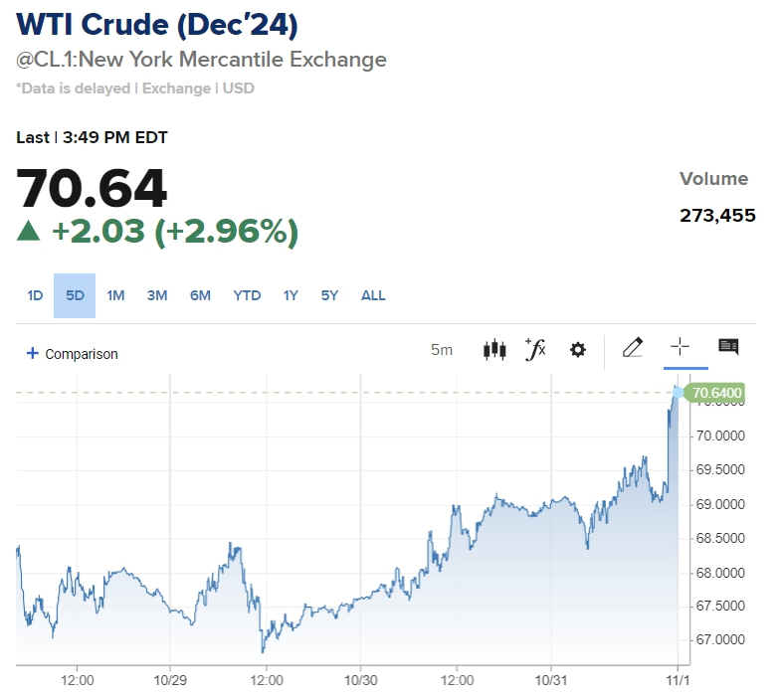Show year-to-date YTD range
The width and height of the screenshot is (783, 700).
point(247,295)
